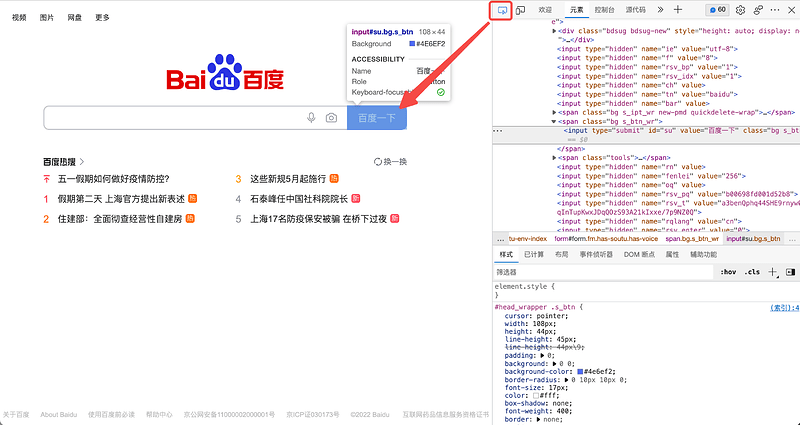This screenshot has height=425, width=800.
Task: Select the 已计算 sub-tab
Action: pos(534,255)
